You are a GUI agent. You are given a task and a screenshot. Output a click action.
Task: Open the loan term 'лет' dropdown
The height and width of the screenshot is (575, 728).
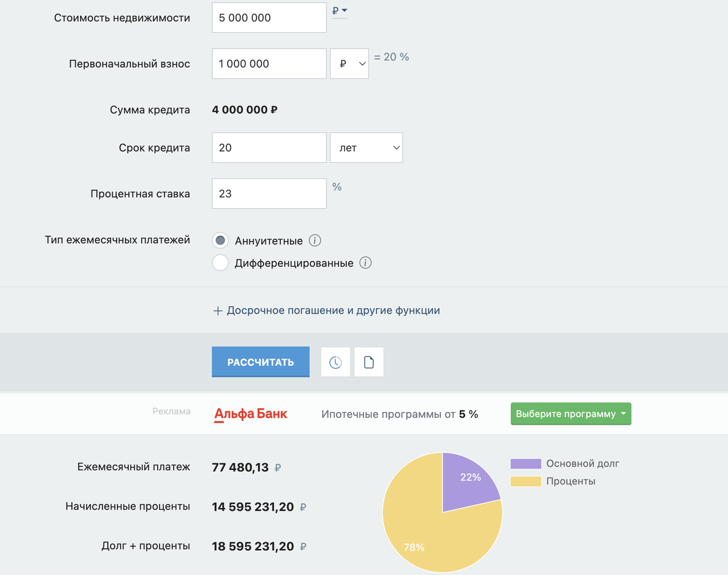coord(366,147)
